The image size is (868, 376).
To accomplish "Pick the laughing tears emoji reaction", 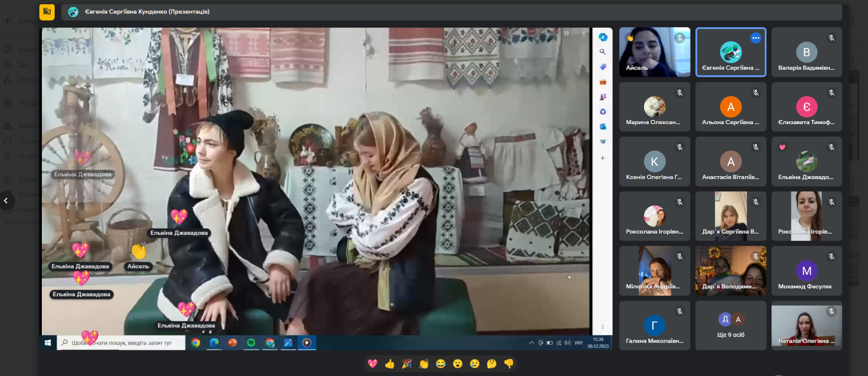I will click(x=441, y=364).
